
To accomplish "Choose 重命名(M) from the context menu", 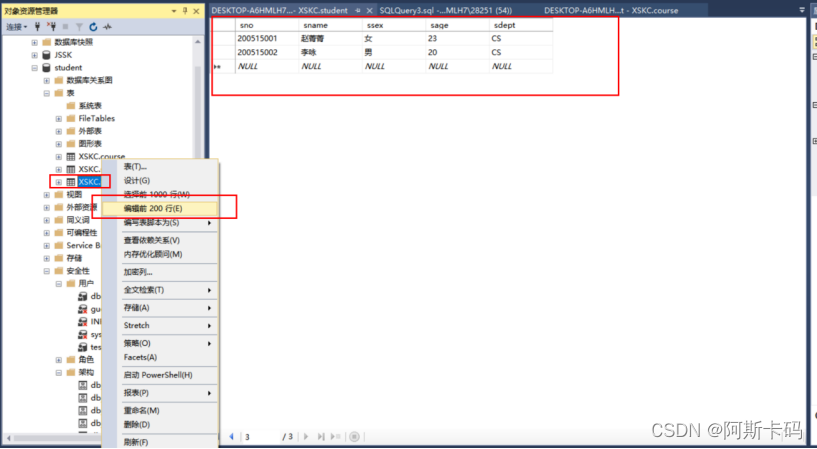I will pos(159,411).
